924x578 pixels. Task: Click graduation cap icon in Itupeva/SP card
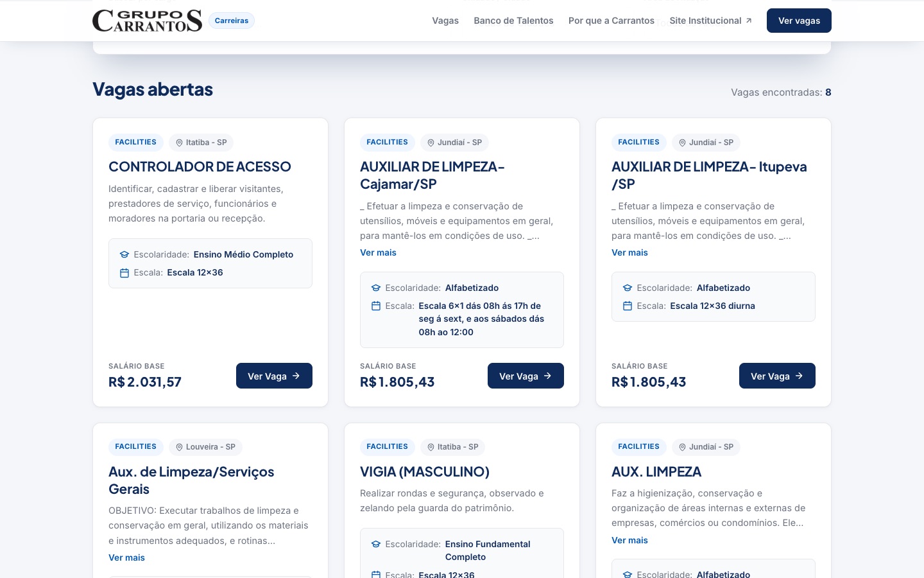(x=628, y=288)
